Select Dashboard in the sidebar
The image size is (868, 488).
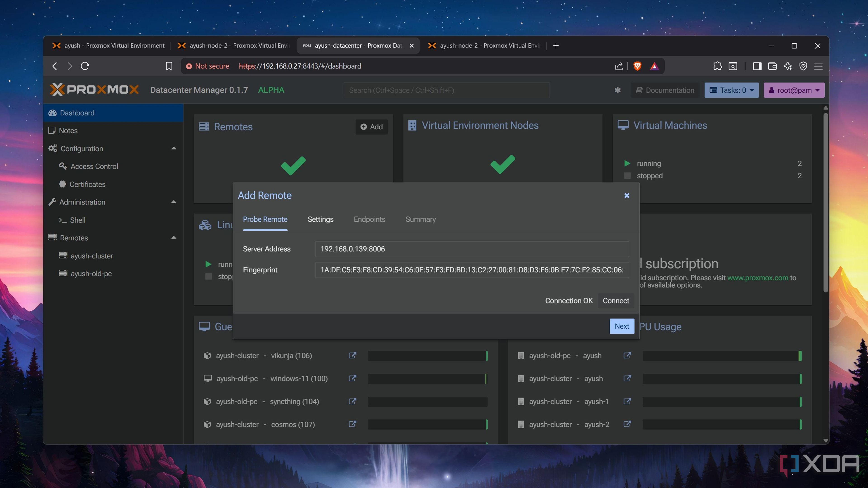click(x=113, y=113)
